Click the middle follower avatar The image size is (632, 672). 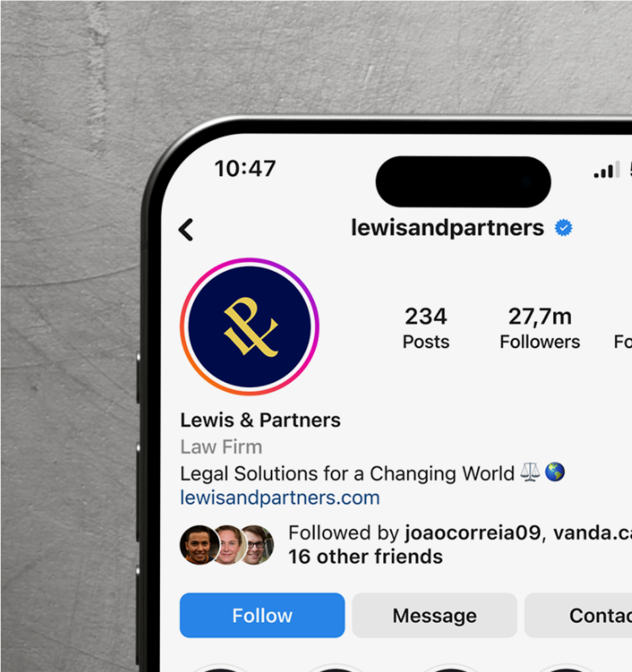tap(229, 545)
